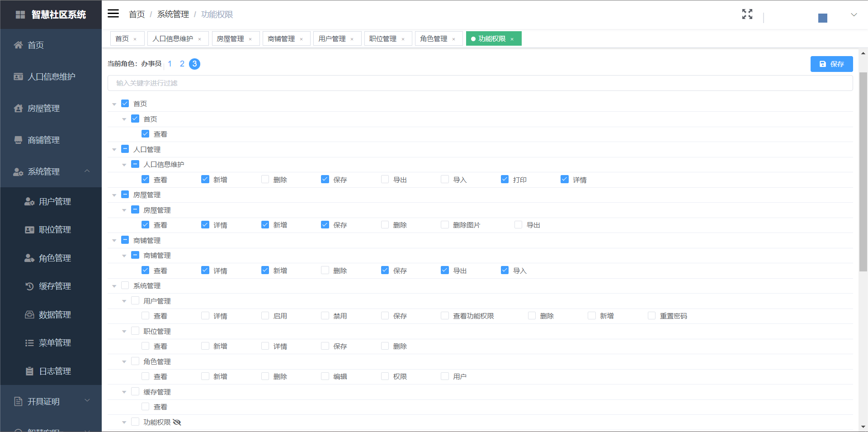Open the user menu dropdown arrow
The image size is (868, 432).
point(854,14)
